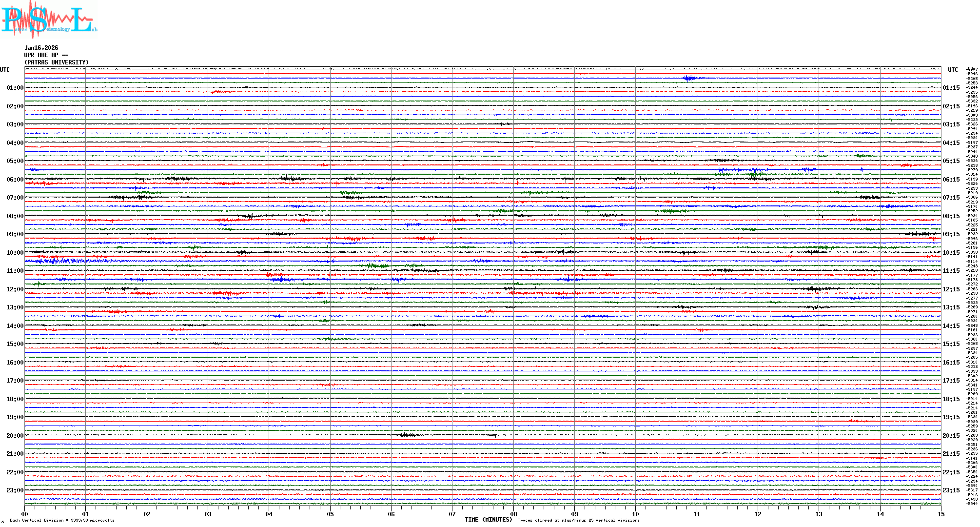The height and width of the screenshot is (527, 980).
Task: Click the 06:00 hour label on left
Action: [x=15, y=180]
